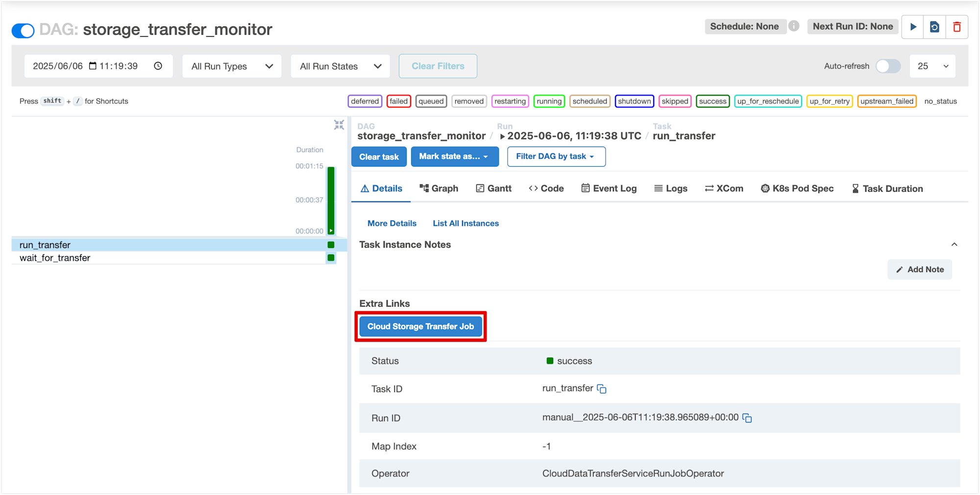
Task: Toggle the Auto-refresh switch
Action: [x=888, y=66]
